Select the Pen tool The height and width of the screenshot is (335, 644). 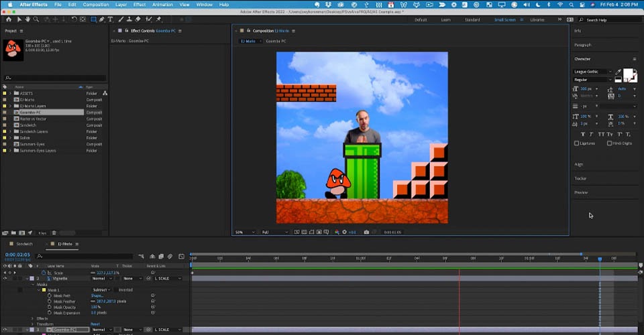point(102,19)
